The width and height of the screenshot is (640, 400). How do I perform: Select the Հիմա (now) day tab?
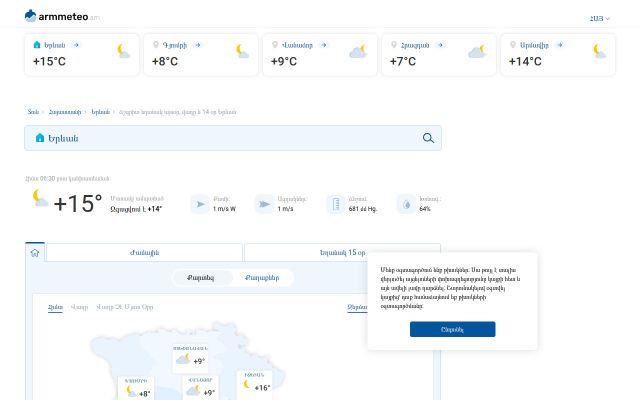(55, 307)
